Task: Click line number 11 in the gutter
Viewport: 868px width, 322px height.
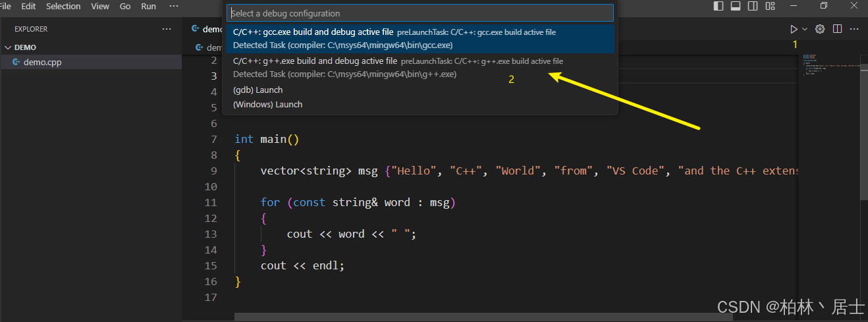Action: tap(211, 202)
